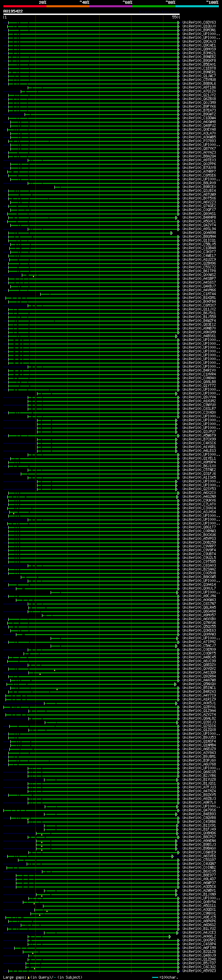Select the green alignment bar for UniRef100_A7QIZ0

pos(100,91)
